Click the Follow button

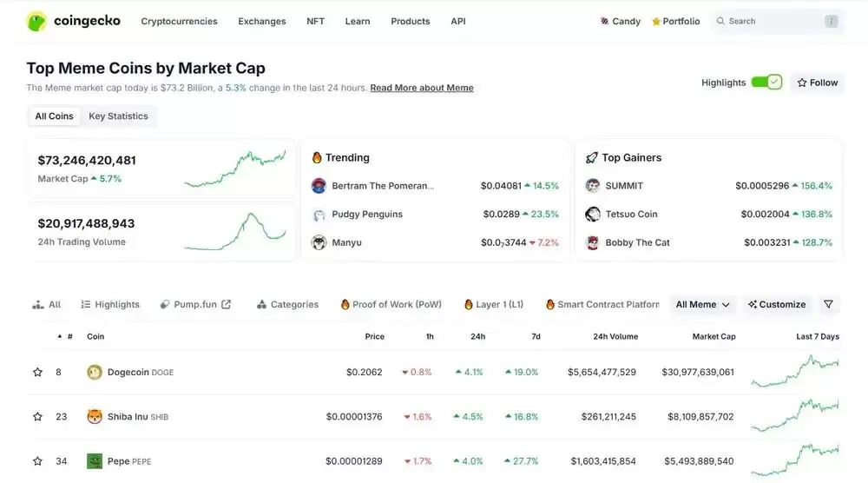click(817, 83)
